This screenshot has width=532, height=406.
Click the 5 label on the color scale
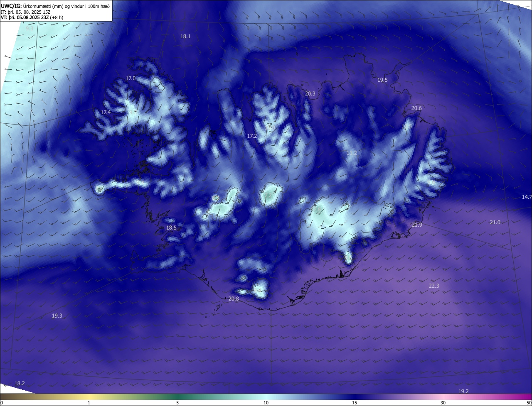click(x=177, y=403)
